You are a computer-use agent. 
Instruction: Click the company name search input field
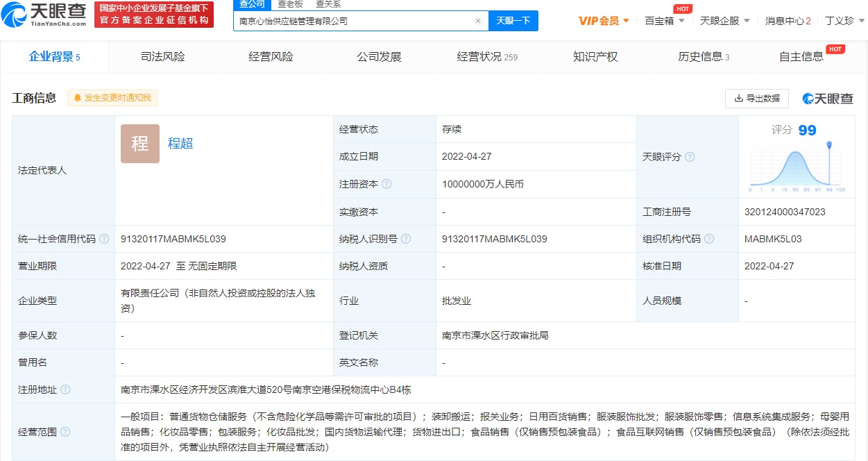pos(354,21)
